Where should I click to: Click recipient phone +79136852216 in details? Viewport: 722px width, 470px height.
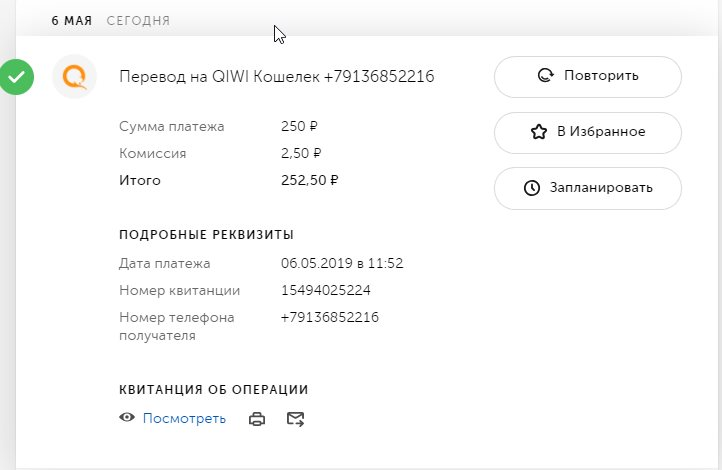pyautogui.click(x=330, y=317)
